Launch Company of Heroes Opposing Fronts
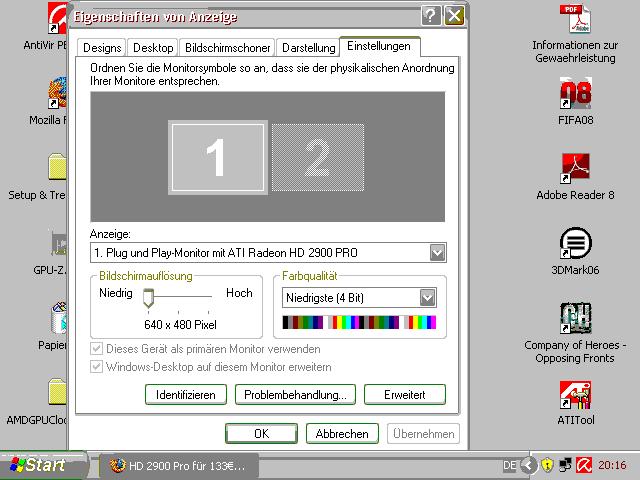This screenshot has height=480, width=640. pos(576,318)
